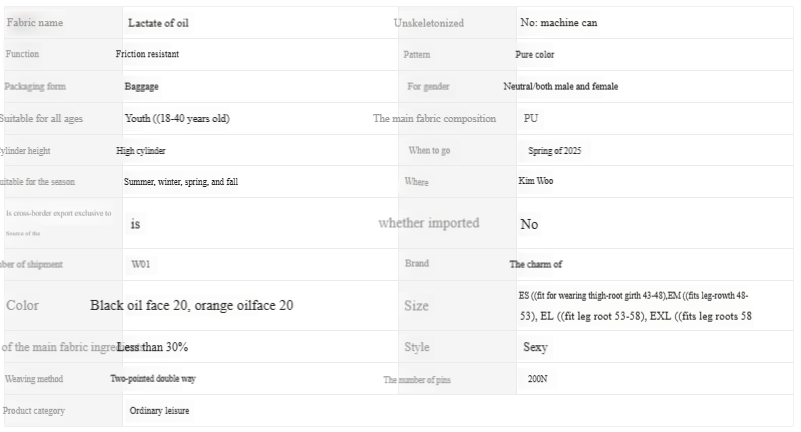This screenshot has height=432, width=801.
Task: Select 'Youth ((18-40 years old)' value
Action: [177, 119]
